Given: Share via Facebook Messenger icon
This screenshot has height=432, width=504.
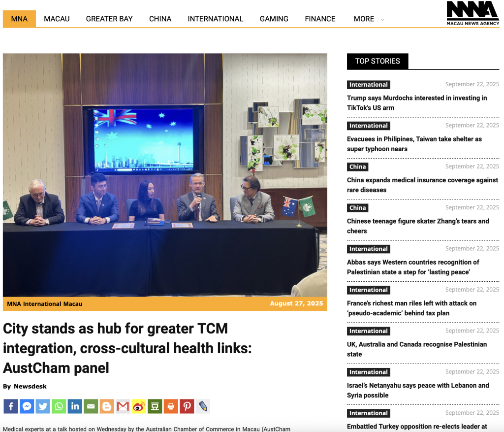Looking at the screenshot, I should (x=27, y=406).
